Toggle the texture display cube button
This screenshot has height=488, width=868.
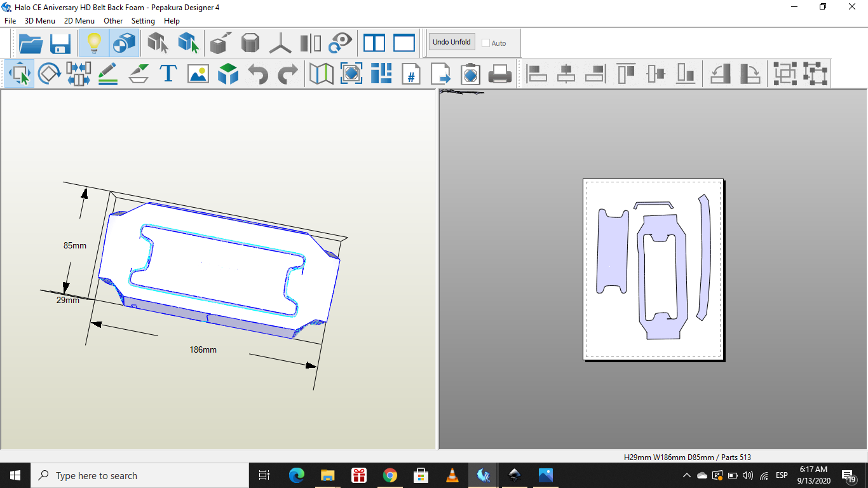(124, 43)
